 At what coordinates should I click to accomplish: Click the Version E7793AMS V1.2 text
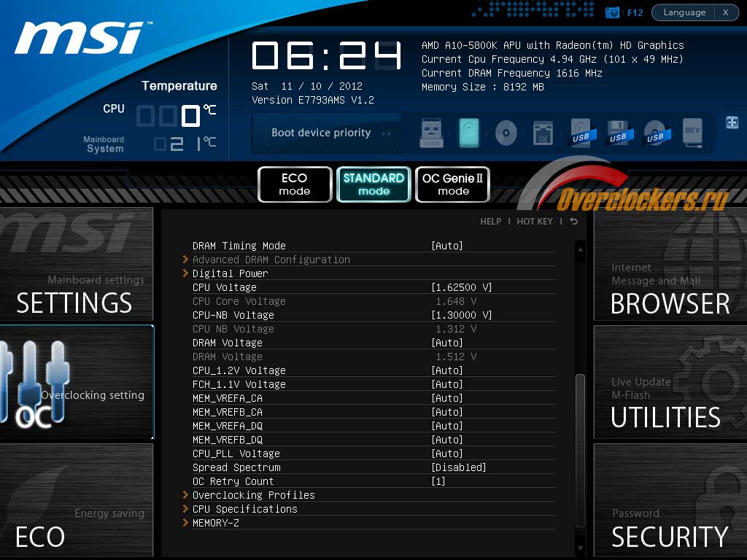point(313,100)
